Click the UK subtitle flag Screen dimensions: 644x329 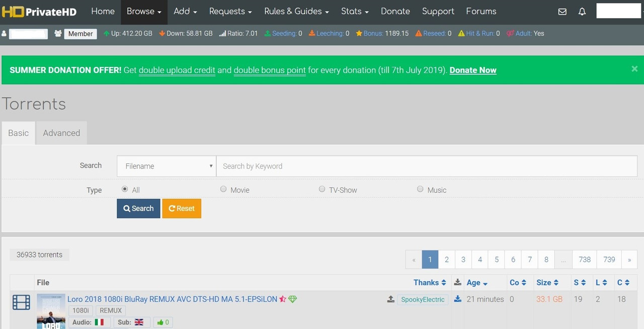[x=139, y=322]
